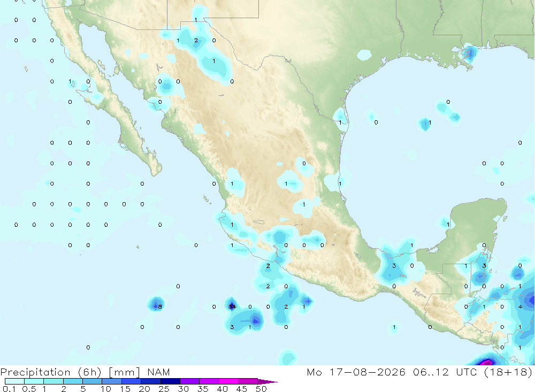
Task: Click the '4' precipitation value near Central America
Action: 520,307
